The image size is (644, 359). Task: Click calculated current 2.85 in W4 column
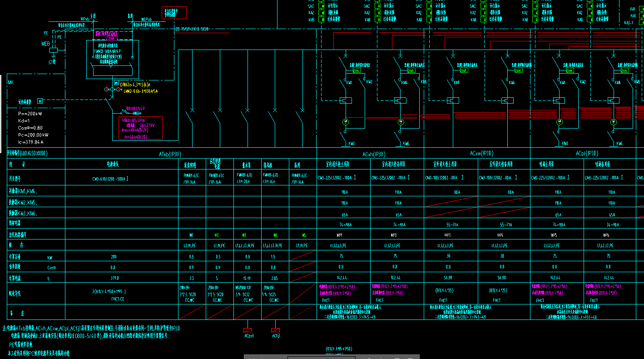point(273,278)
